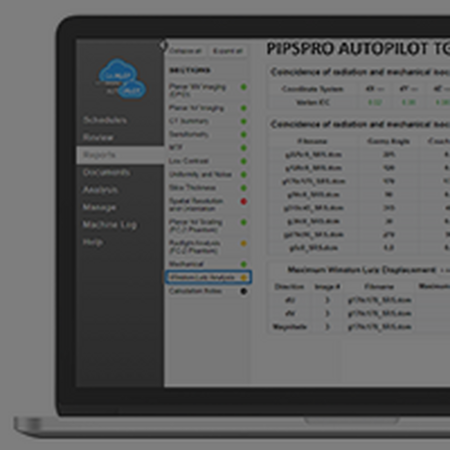Image resolution: width=450 pixels, height=450 pixels.
Task: Click the Image # column header
Action: tap(327, 287)
